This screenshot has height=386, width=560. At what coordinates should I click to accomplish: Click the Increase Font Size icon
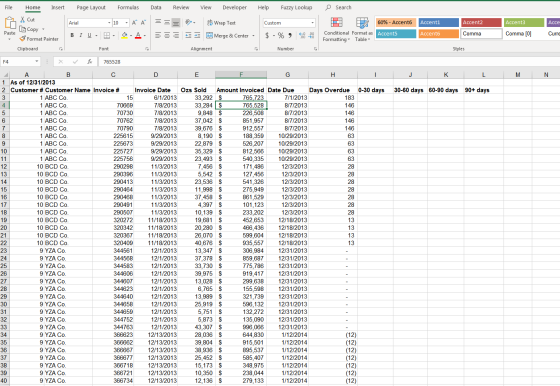[x=135, y=23]
